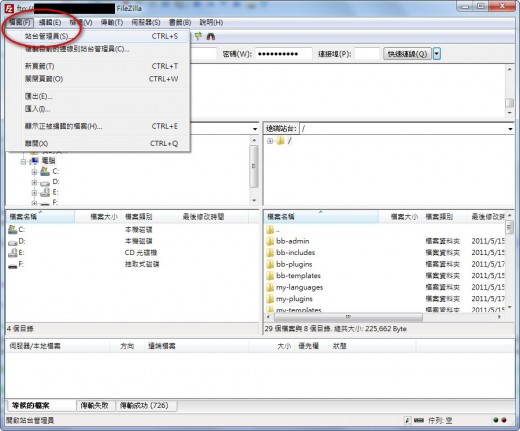Click the binoculars file search toolbar icon
This screenshot has height=431, width=520.
tap(211, 36)
